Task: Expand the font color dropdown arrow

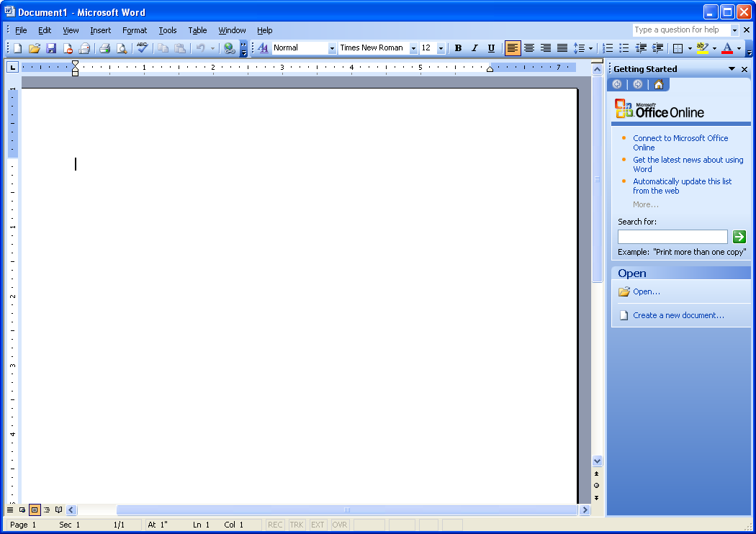Action: pyautogui.click(x=739, y=48)
